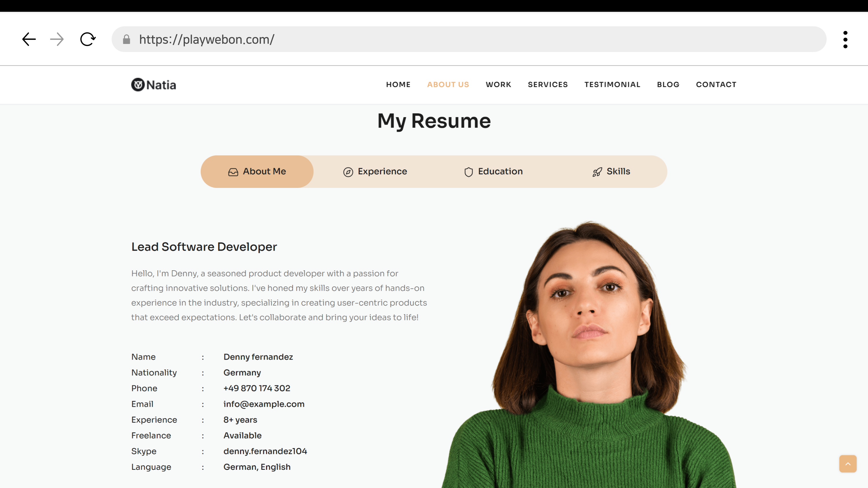The height and width of the screenshot is (488, 868).
Task: Click the padlock icon in address bar
Action: click(x=126, y=39)
